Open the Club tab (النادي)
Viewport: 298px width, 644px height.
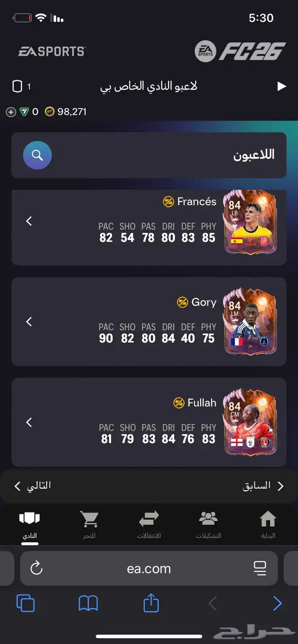click(29, 525)
